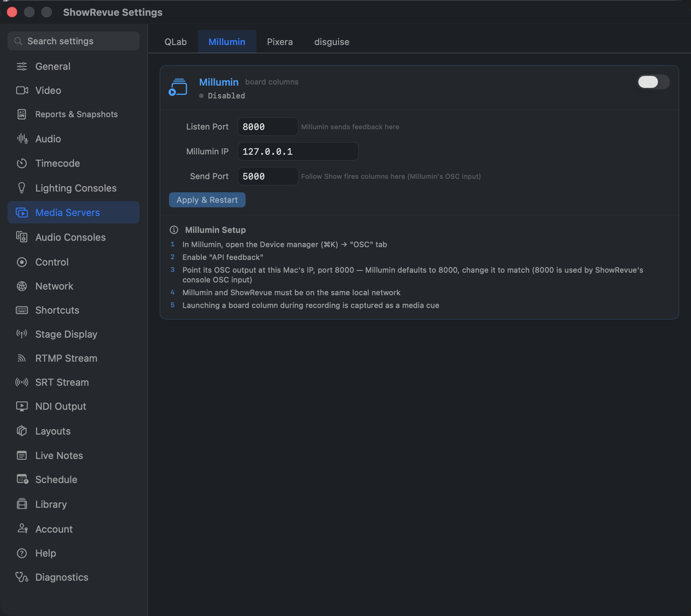Click the 'open the Device manager' setup step
Viewport: 691px width, 616px height.
[284, 244]
